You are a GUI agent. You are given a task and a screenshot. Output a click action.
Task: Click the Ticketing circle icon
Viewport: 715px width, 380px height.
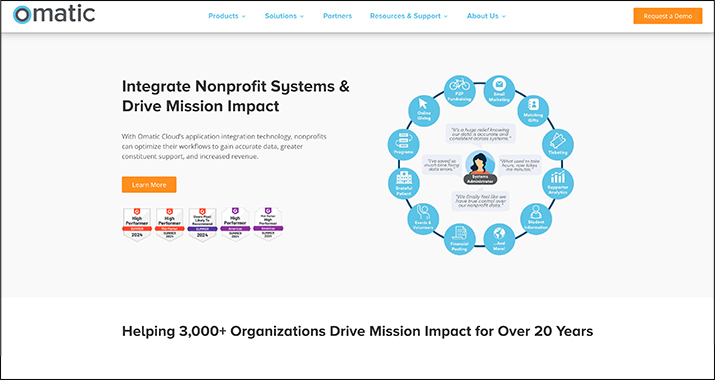[x=558, y=144]
